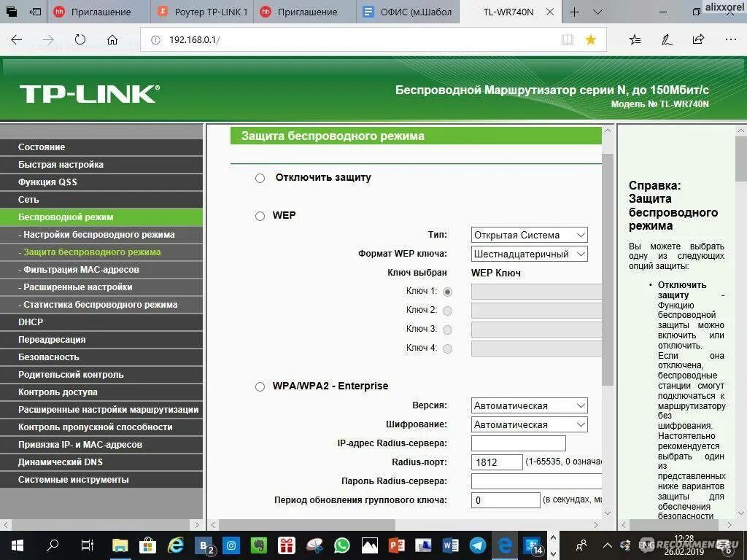
Task: Switch to first Приглашение tab
Action: [99, 12]
